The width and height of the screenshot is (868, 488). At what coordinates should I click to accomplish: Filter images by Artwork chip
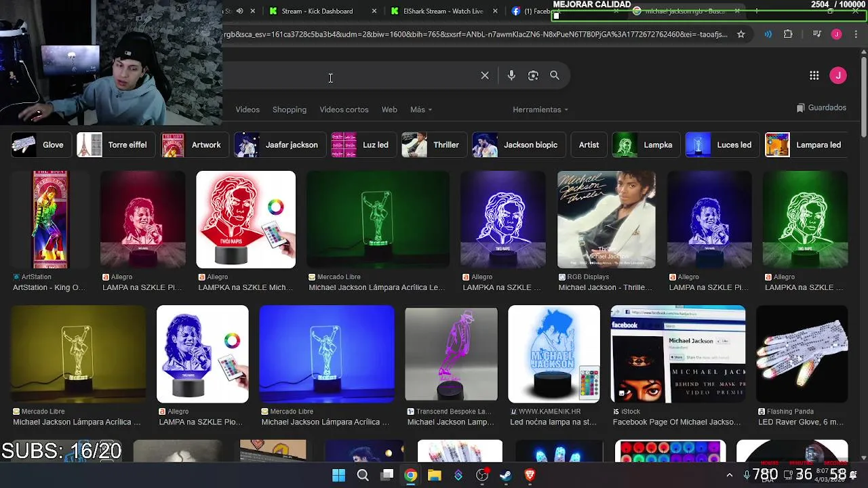tap(195, 145)
